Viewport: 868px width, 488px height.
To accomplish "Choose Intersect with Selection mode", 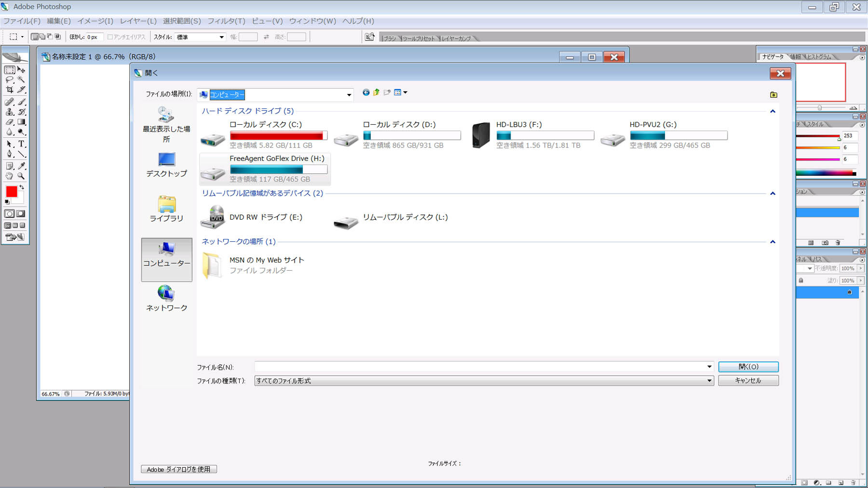I will (57, 37).
